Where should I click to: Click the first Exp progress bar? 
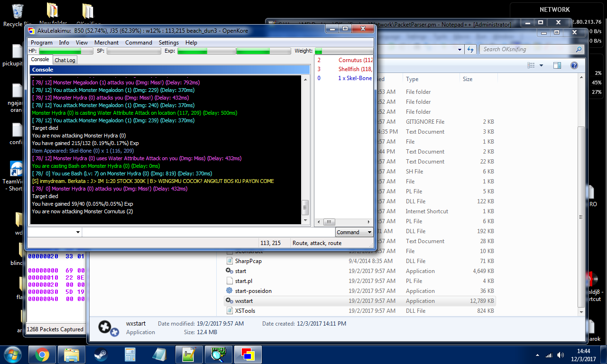coord(205,51)
